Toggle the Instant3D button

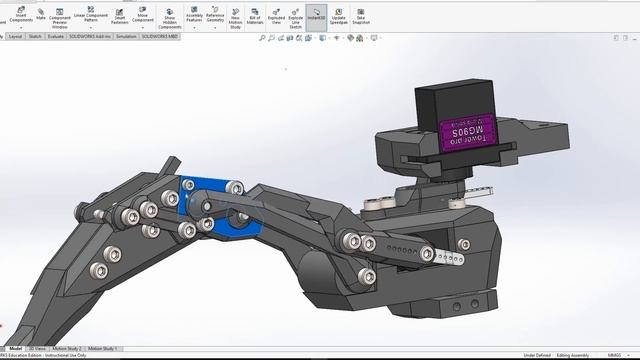point(316,18)
